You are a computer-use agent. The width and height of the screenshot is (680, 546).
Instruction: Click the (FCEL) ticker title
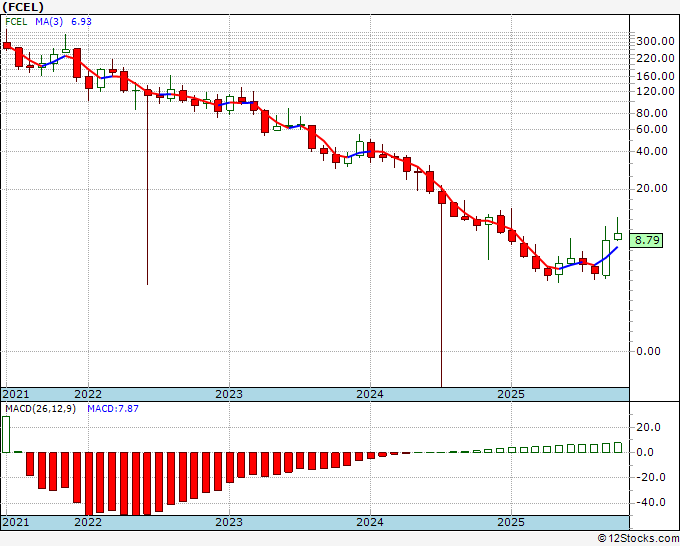click(23, 7)
